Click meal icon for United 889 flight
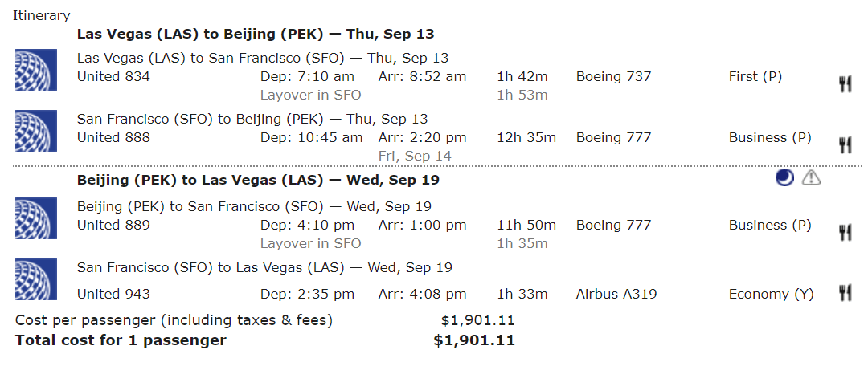 tap(845, 233)
